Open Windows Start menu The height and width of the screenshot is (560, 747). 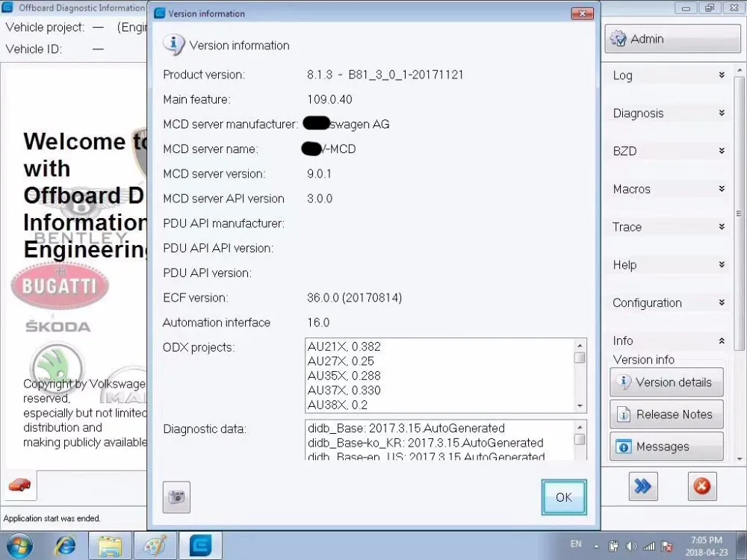click(x=19, y=547)
